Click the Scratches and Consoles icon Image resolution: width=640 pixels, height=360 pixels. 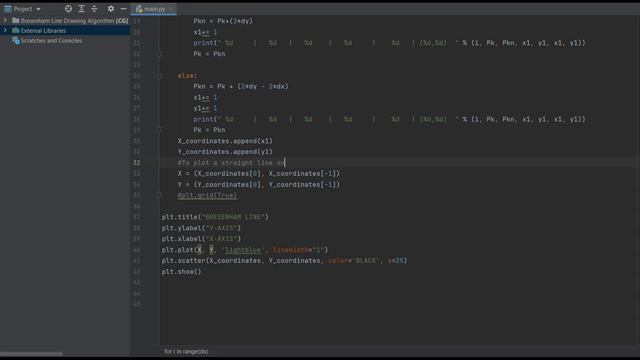pos(16,40)
